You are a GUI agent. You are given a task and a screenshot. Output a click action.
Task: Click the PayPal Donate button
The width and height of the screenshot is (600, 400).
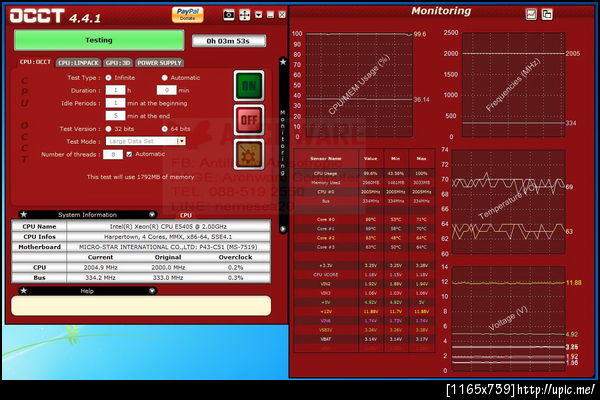point(188,15)
